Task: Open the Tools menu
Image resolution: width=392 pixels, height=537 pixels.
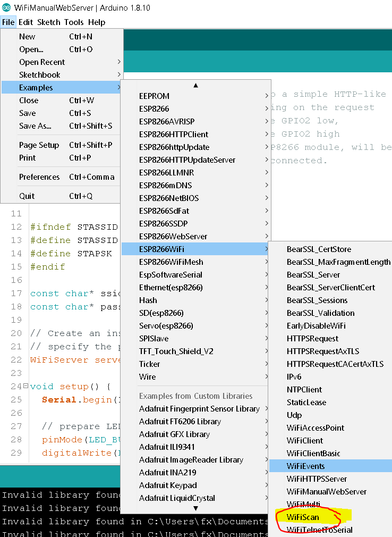Action: click(73, 22)
